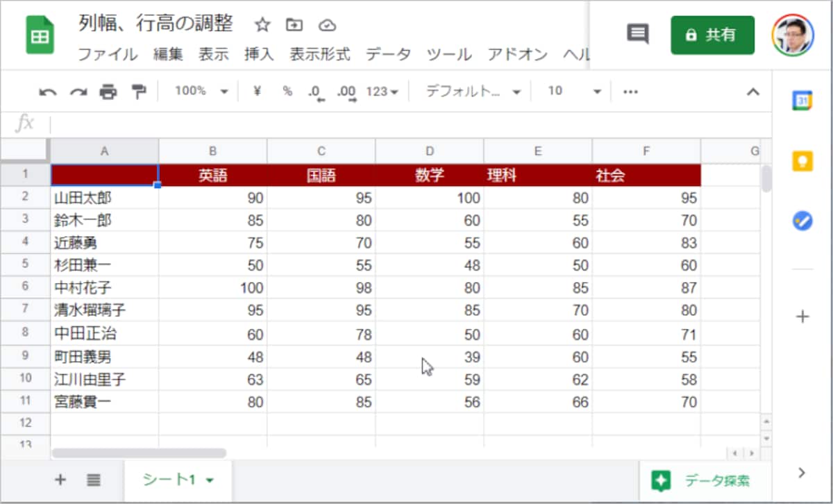Open the 表示形式 menu
This screenshot has width=833, height=504.
pyautogui.click(x=320, y=54)
